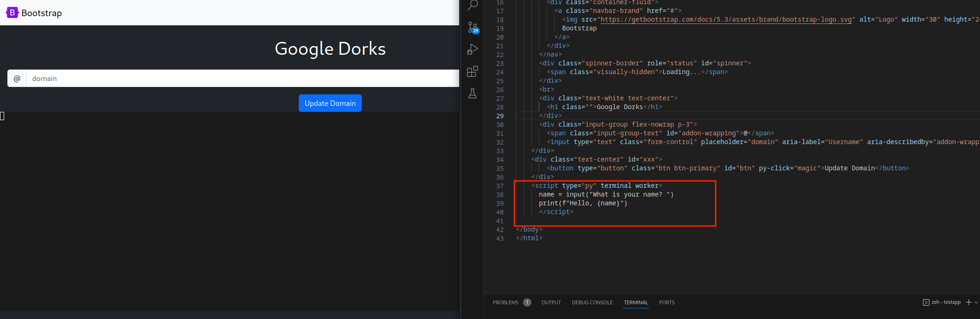Click the Bootstrap brand link text
This screenshot has height=319, width=980.
pos(41,13)
